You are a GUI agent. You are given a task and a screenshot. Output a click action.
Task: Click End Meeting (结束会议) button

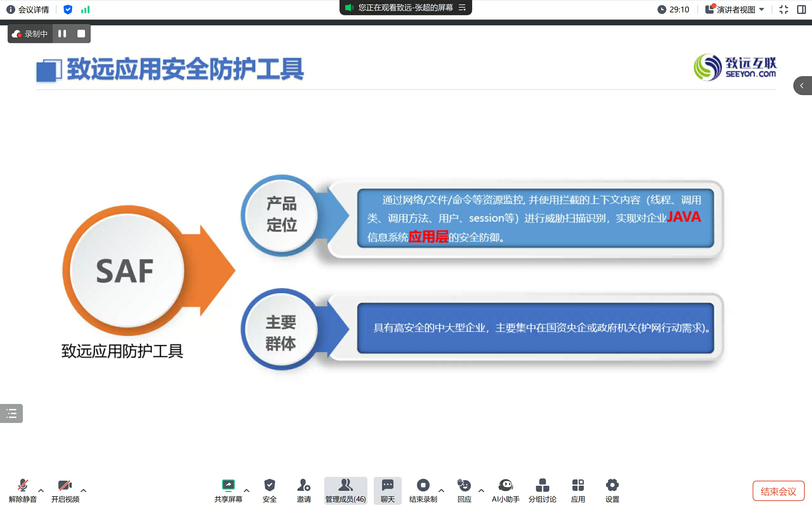coord(778,491)
